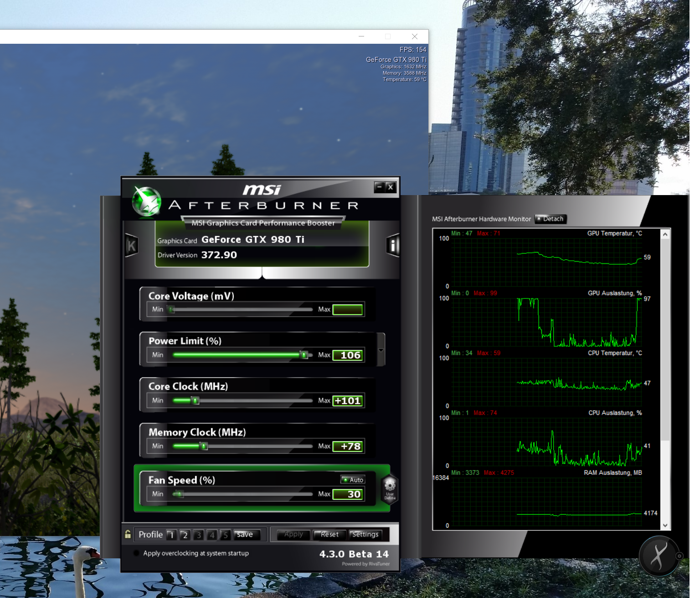
Task: Click the Fan Speed slider handle
Action: point(179,494)
